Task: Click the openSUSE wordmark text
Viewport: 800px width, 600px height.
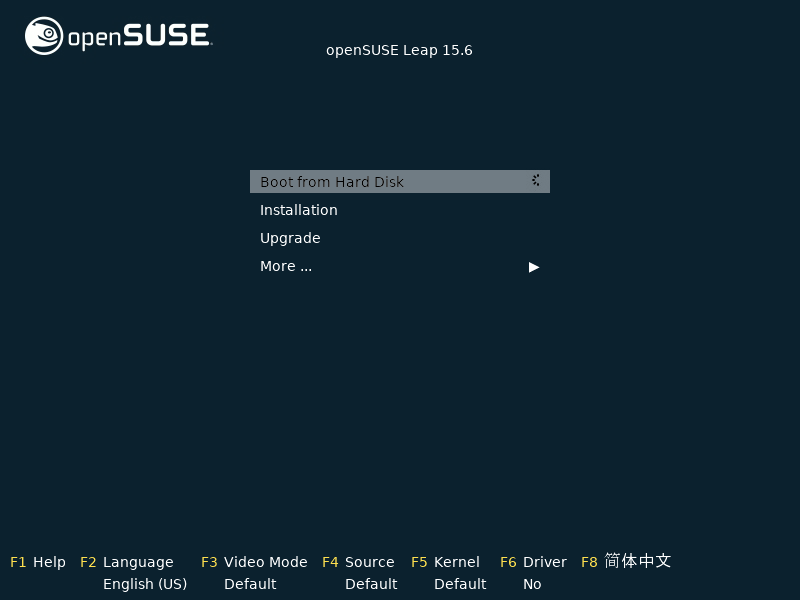Action: click(140, 36)
